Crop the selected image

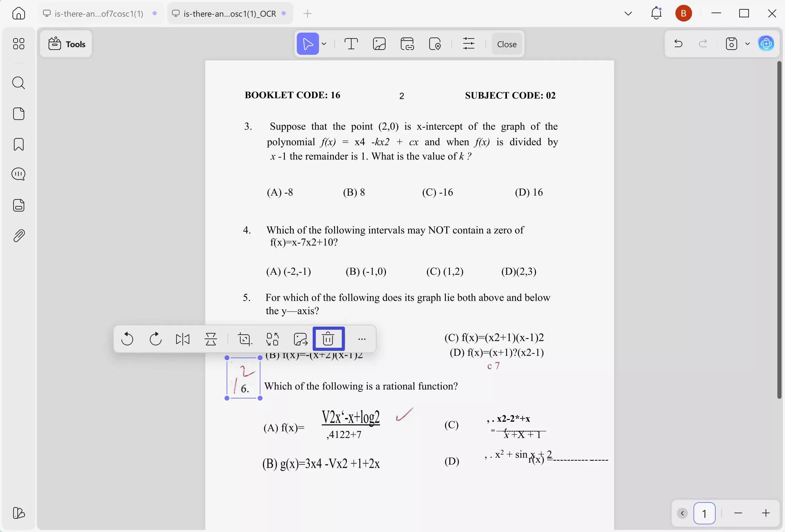(x=245, y=339)
